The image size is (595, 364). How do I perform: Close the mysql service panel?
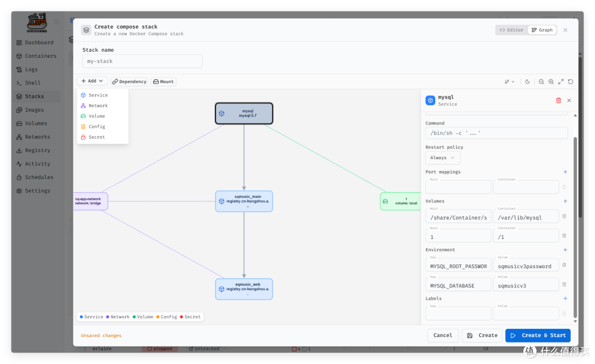[569, 100]
